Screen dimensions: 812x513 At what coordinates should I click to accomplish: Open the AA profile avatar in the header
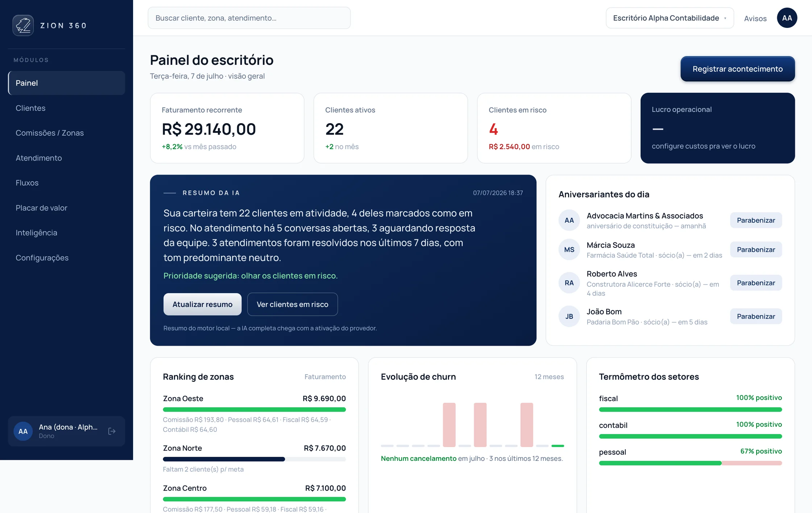(787, 18)
